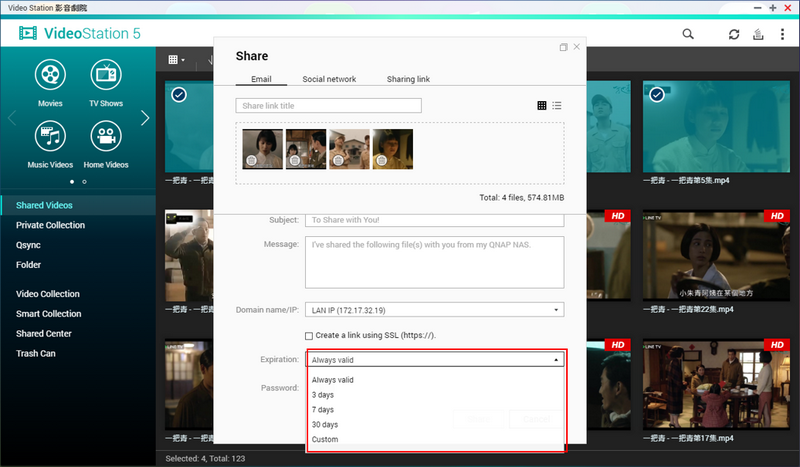Maximize the Share dialog
Image resolution: width=800 pixels, height=467 pixels.
pyautogui.click(x=563, y=47)
